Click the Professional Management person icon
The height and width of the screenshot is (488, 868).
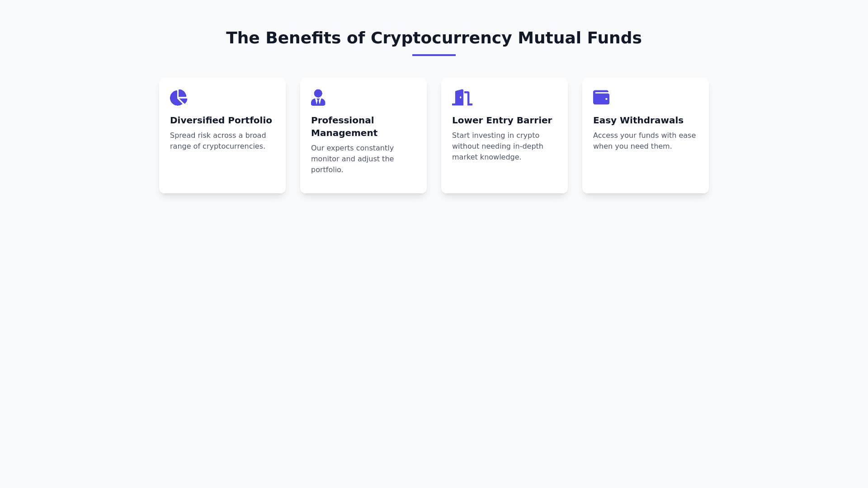[x=318, y=98]
